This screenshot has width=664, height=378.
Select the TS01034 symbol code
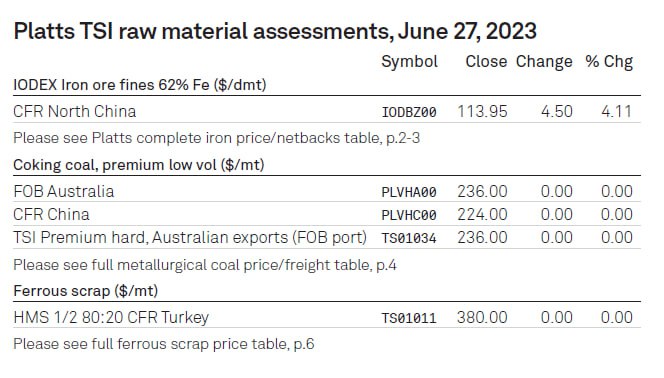409,238
